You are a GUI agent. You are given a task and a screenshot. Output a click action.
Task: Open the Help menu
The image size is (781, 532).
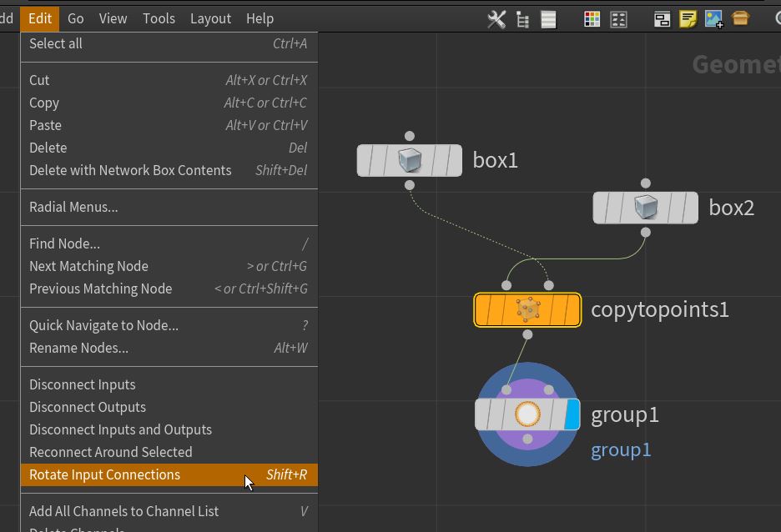click(260, 19)
